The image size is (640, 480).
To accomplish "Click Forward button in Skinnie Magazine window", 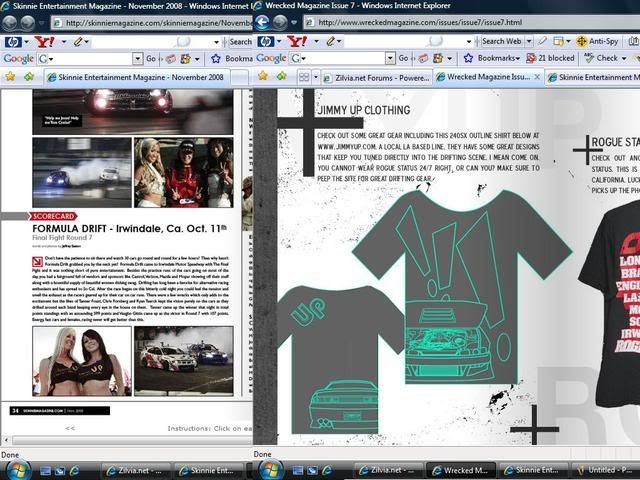I will tap(27, 23).
